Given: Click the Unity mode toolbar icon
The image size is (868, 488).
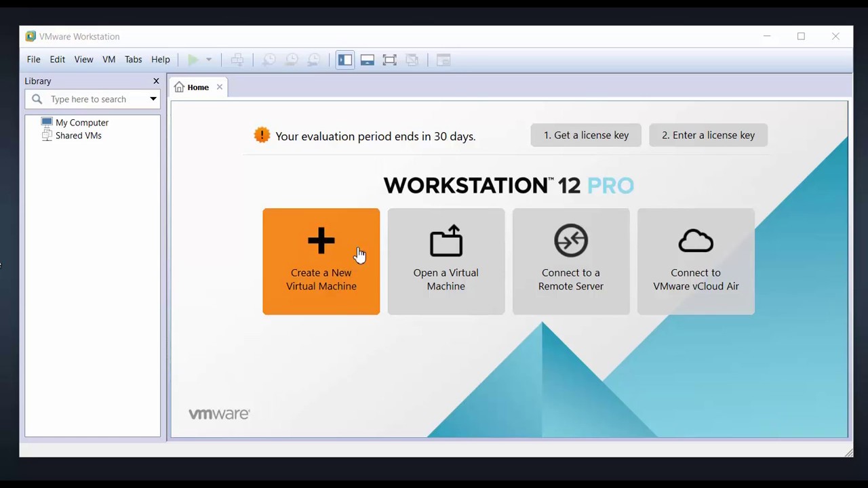Looking at the screenshot, I should click(x=412, y=60).
